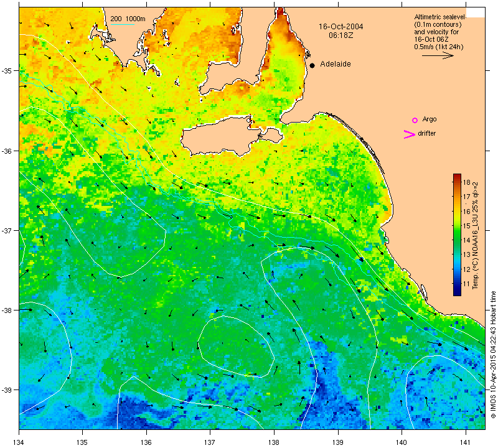Click the 11 value on the temperature scale
The height and width of the screenshot is (448, 498).
click(466, 284)
